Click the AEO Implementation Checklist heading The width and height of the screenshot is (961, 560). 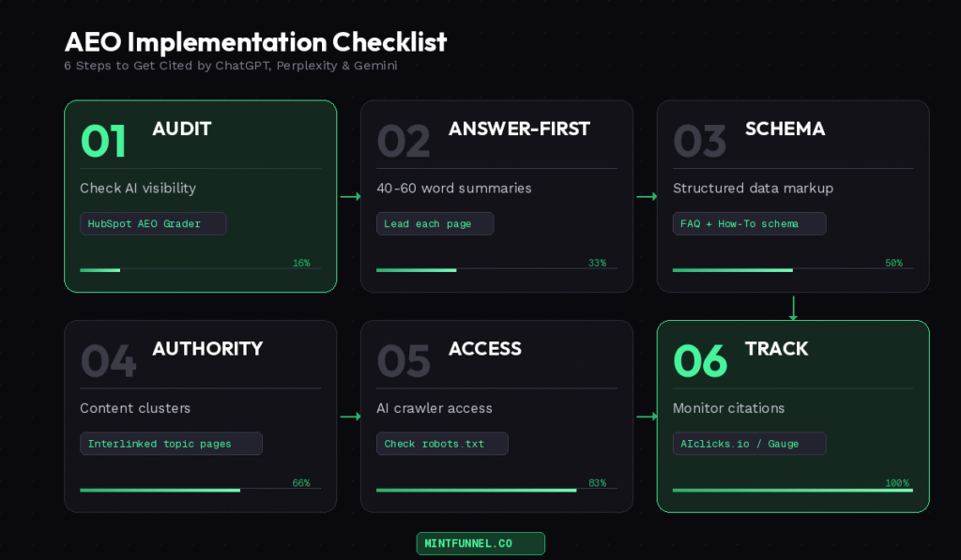pos(255,42)
